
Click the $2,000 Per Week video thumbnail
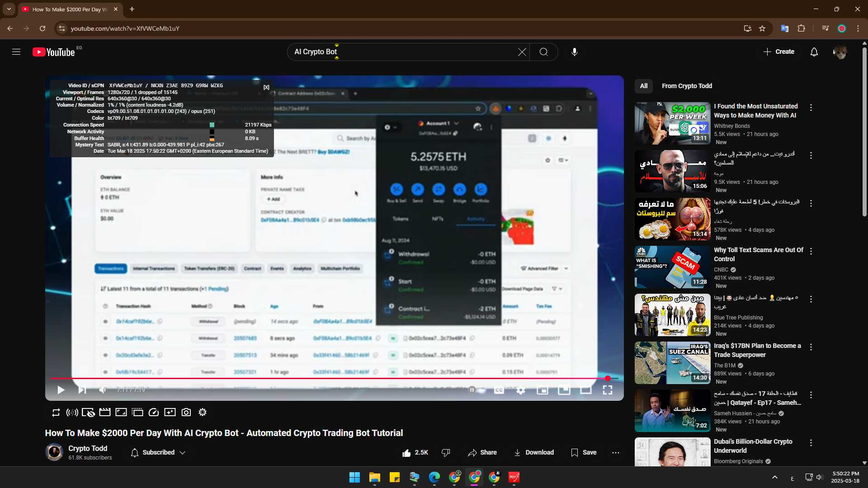[x=672, y=123]
